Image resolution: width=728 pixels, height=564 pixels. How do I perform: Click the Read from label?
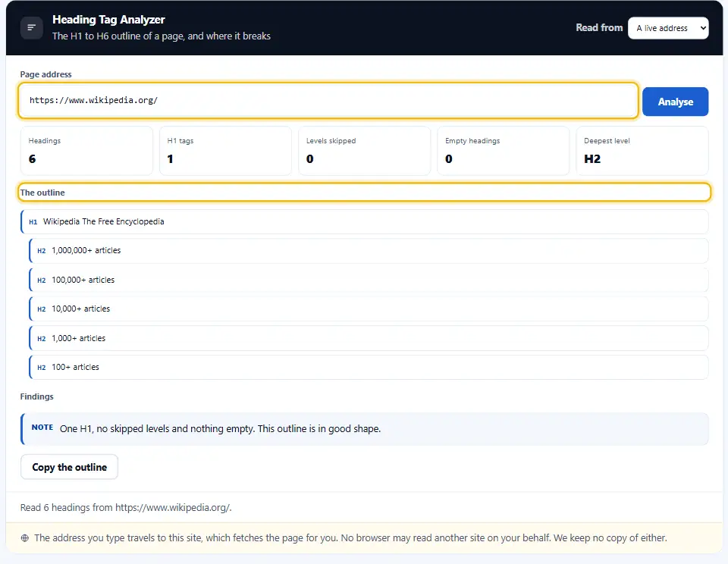point(599,28)
